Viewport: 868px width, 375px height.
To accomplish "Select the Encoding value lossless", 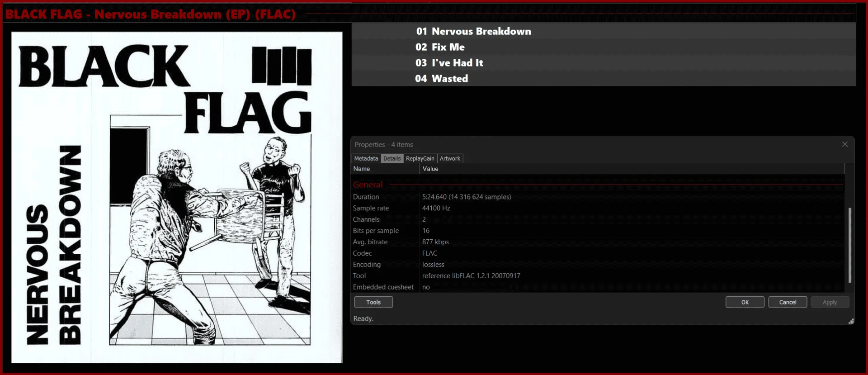I will click(433, 265).
